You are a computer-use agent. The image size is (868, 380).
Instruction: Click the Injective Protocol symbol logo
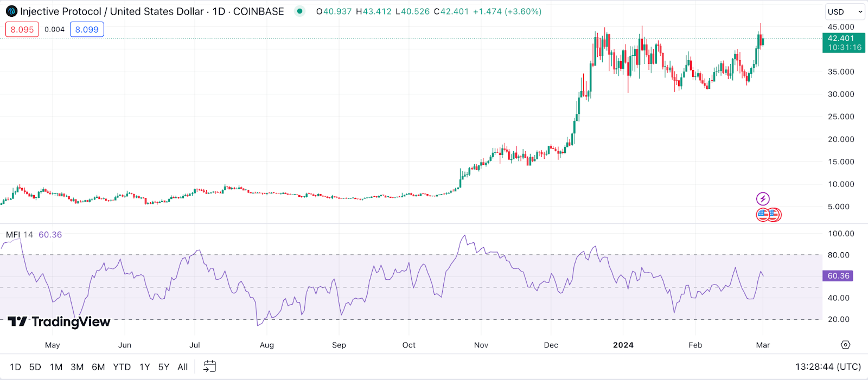11,11
